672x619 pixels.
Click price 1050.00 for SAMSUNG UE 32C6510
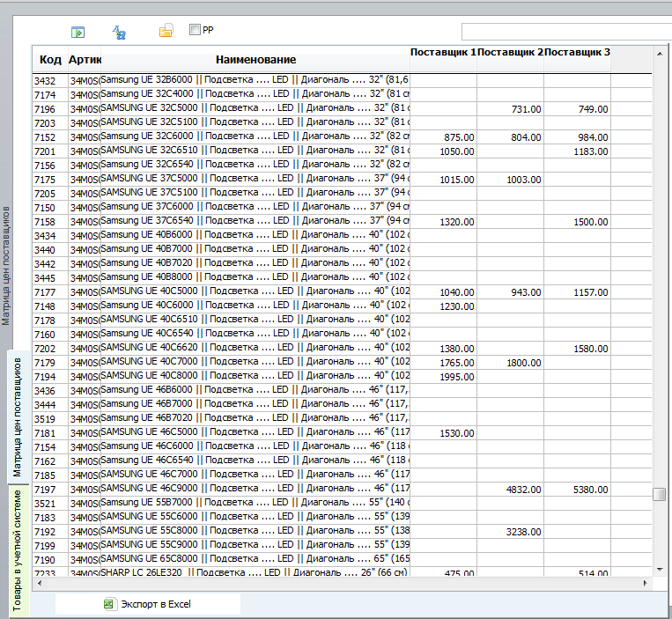tap(457, 151)
